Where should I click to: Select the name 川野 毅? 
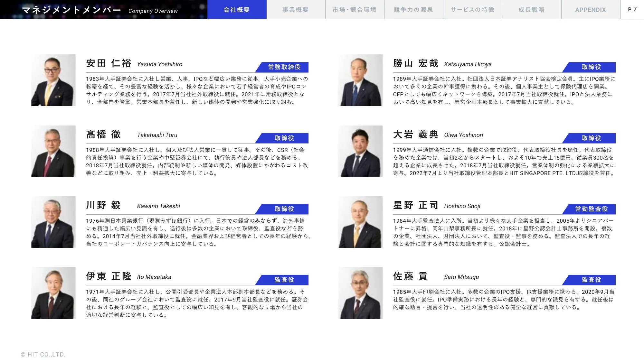[103, 205]
